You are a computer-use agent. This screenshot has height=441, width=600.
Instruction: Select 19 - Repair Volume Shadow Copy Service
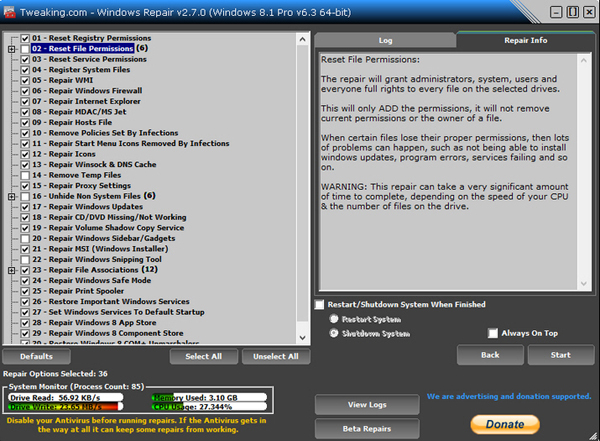[108, 228]
